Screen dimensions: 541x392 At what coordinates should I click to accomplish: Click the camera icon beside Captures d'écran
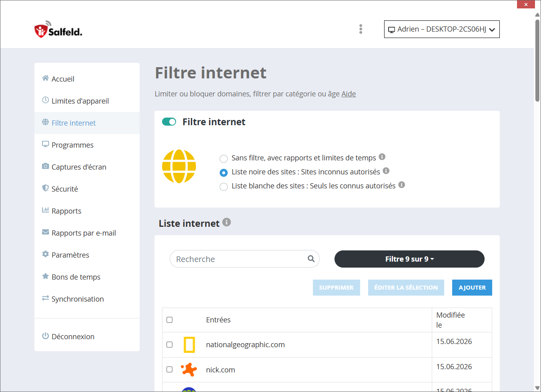pos(46,166)
